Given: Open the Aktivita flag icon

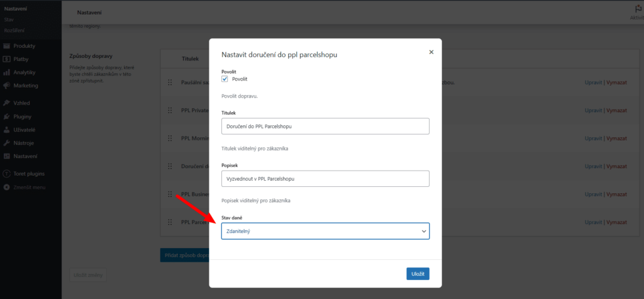Looking at the screenshot, I should (x=636, y=9).
